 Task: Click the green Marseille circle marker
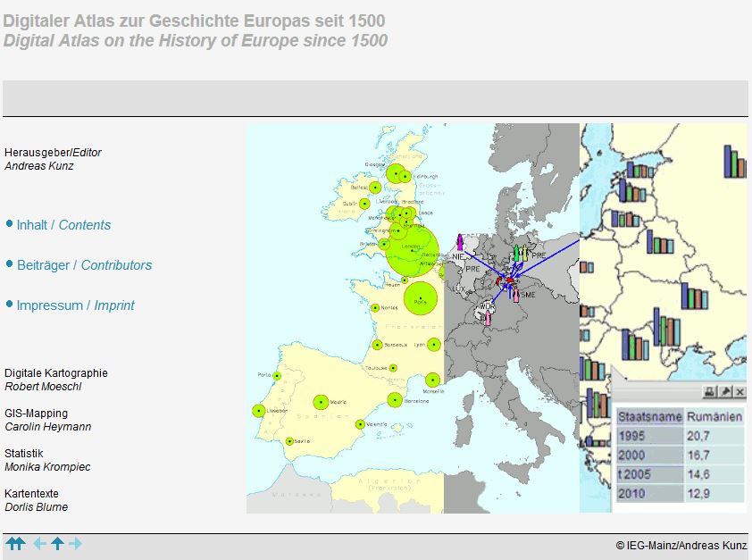tap(433, 380)
